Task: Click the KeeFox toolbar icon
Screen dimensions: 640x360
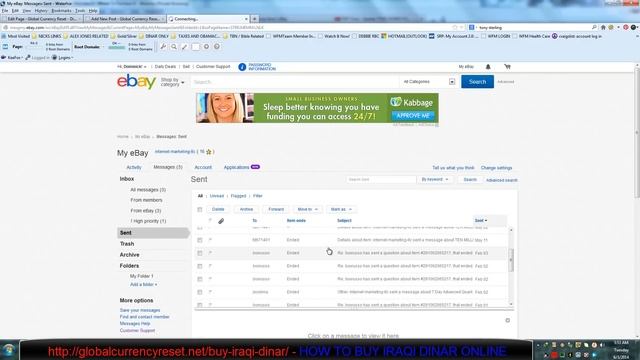Action: pos(4,58)
